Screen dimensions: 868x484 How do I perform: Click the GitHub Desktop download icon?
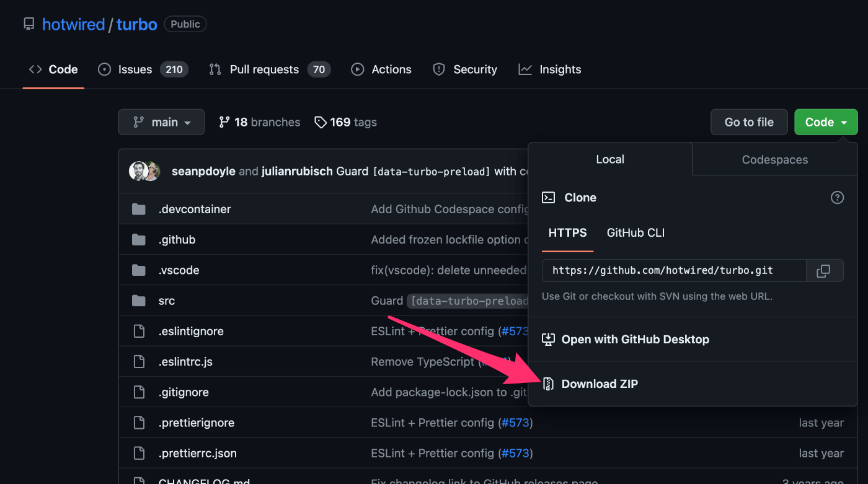click(x=548, y=340)
